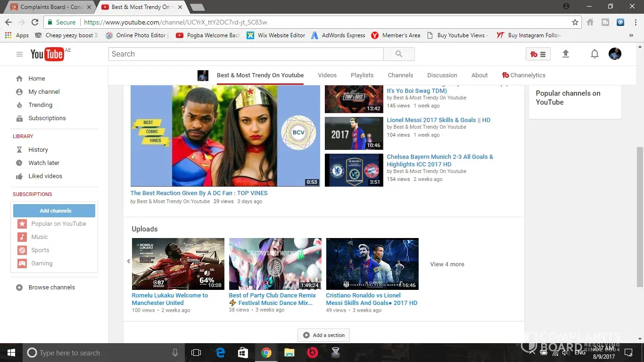644x362 pixels.
Task: Open the notifications bell
Action: click(594, 54)
